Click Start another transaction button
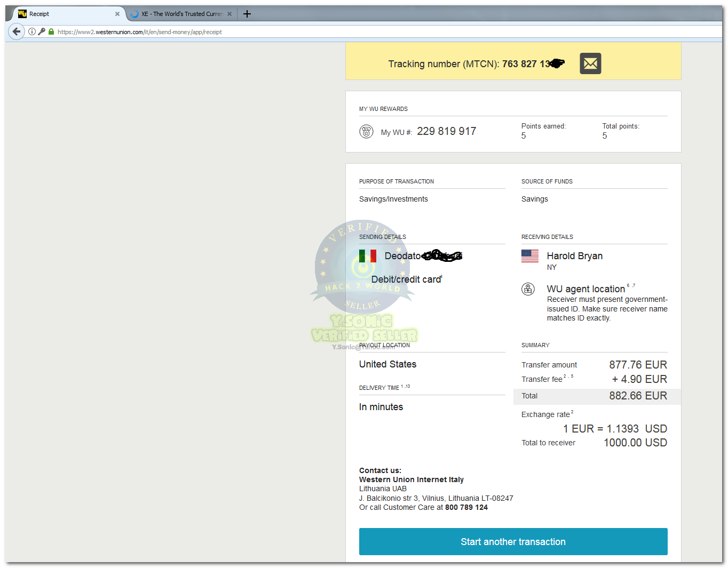This screenshot has width=728, height=568. click(513, 542)
